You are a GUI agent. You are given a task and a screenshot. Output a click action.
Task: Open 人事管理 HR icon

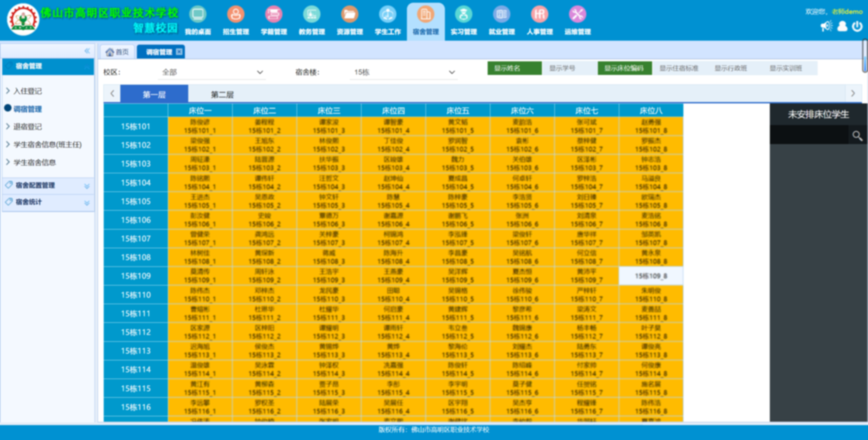coord(539,20)
